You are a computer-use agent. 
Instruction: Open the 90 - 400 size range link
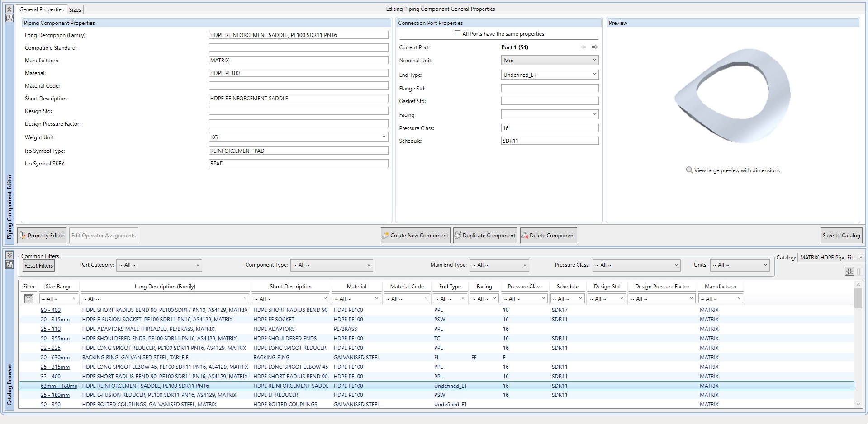coord(50,310)
